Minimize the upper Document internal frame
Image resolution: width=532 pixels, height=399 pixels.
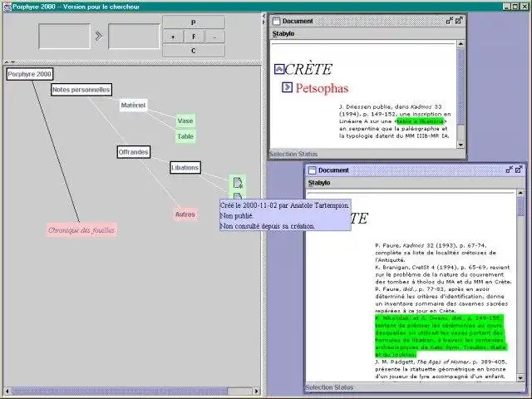click(450, 21)
